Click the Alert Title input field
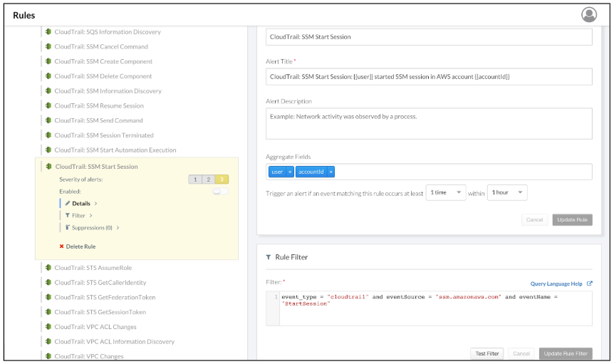 click(429, 77)
